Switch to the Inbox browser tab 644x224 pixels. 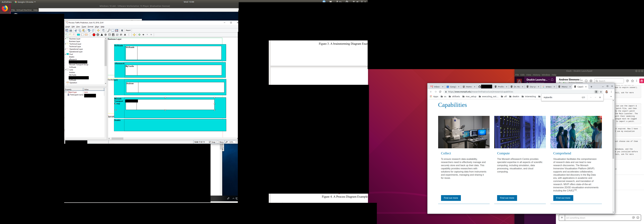(437, 87)
